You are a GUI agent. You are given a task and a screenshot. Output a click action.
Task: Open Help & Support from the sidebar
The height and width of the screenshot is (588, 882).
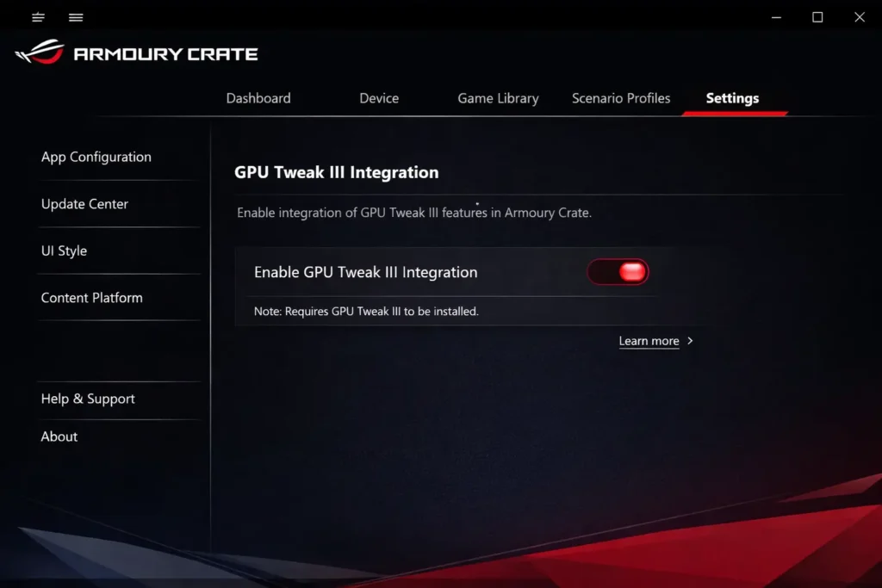click(87, 399)
